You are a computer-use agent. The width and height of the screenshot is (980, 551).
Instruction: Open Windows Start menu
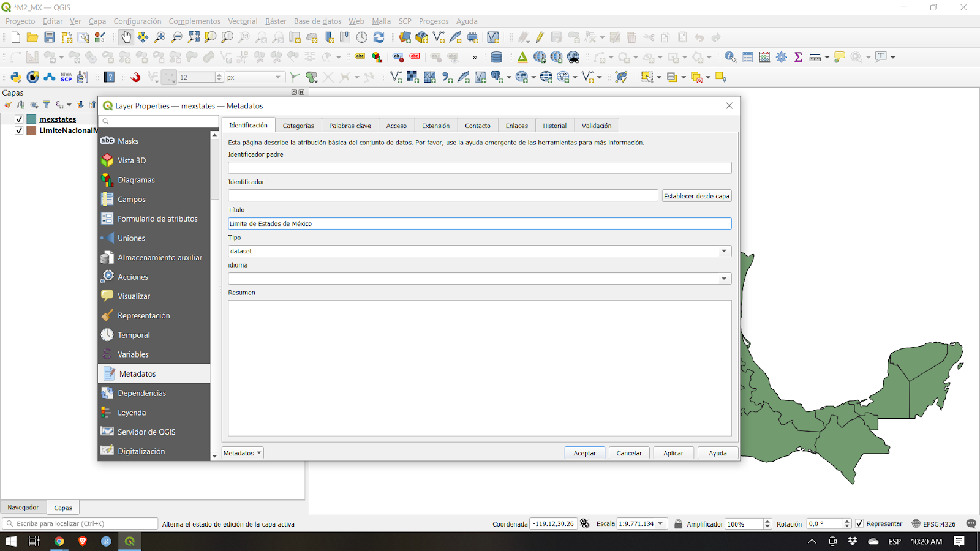tap(11, 541)
